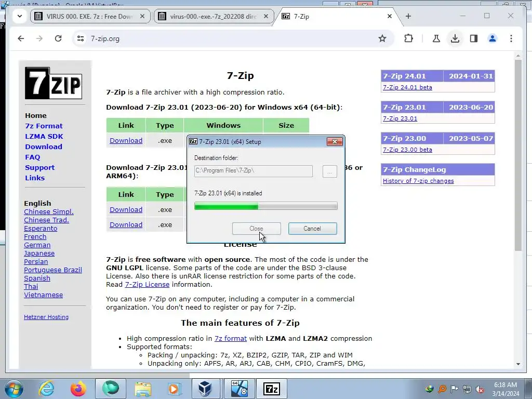Viewport: 532px width, 399px height.
Task: Show Chrome downloads tray icon
Action: pyautogui.click(x=455, y=38)
